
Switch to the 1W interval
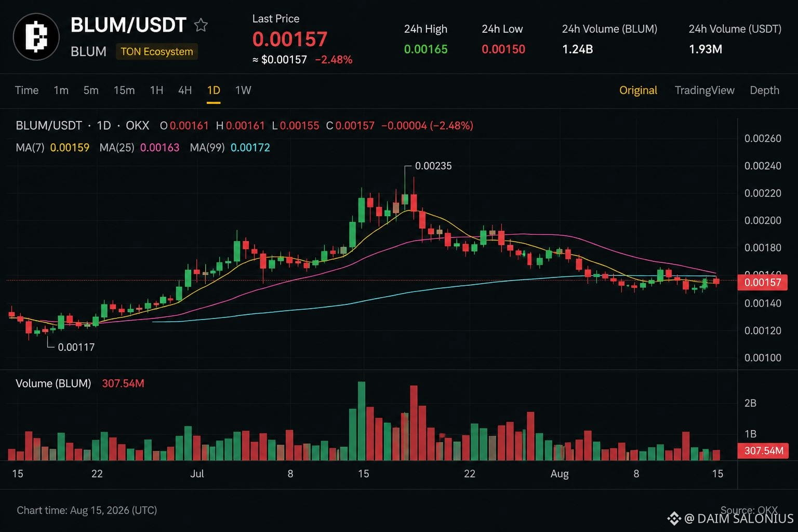pyautogui.click(x=243, y=90)
